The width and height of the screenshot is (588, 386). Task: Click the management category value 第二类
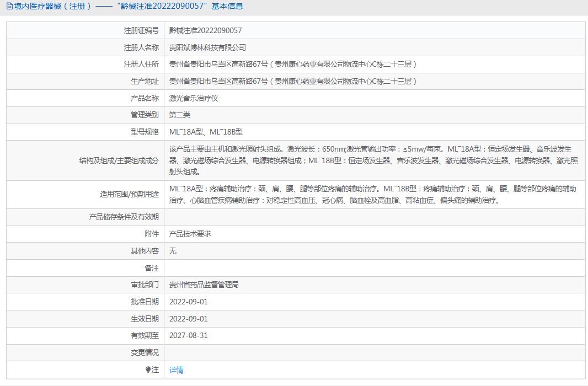coord(180,115)
